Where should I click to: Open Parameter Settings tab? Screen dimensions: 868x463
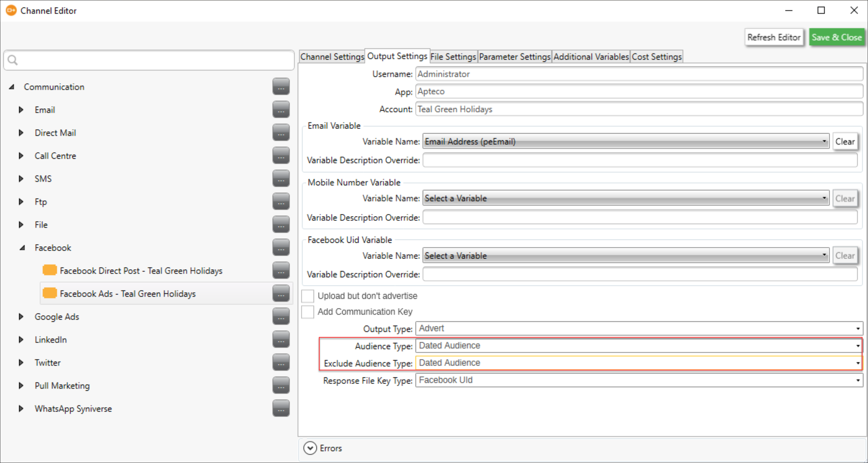point(514,57)
